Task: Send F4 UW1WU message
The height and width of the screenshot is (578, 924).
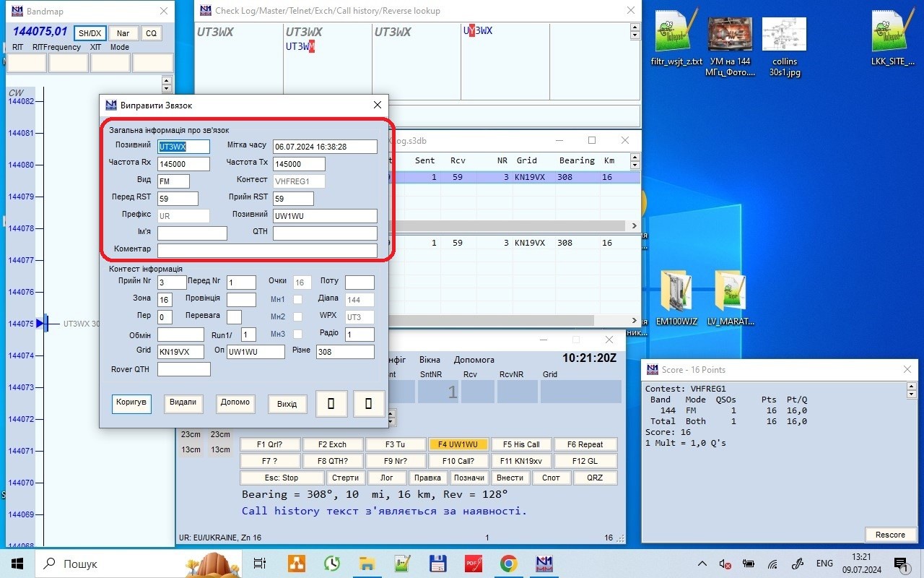Action: pos(458,444)
